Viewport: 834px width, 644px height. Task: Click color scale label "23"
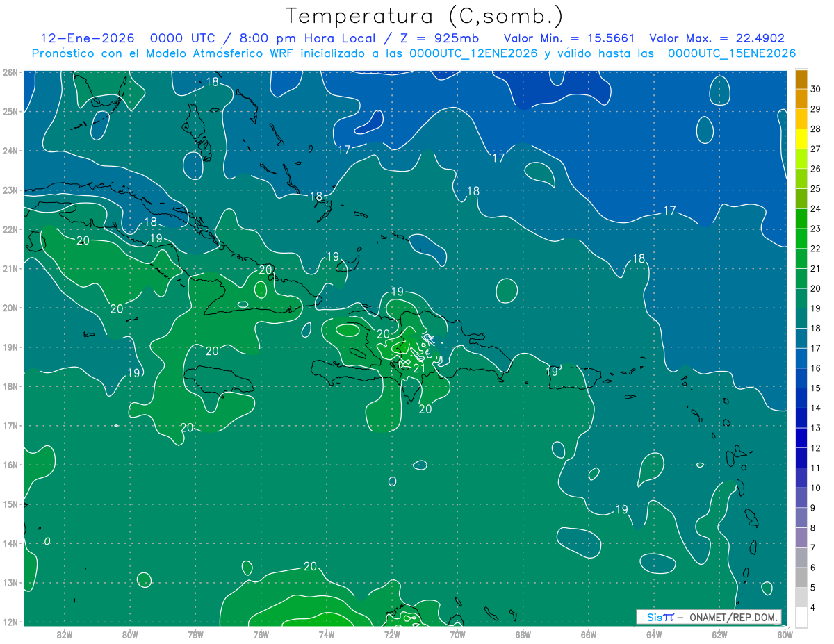pyautogui.click(x=816, y=229)
